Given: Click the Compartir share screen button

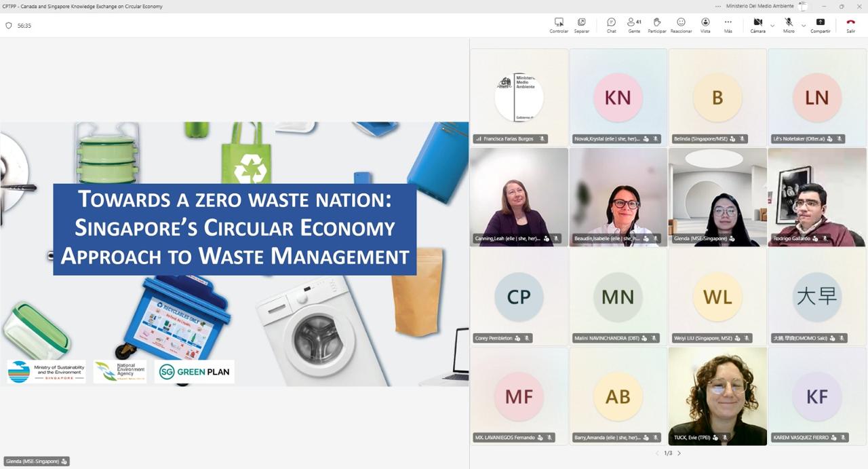Looking at the screenshot, I should [821, 25].
